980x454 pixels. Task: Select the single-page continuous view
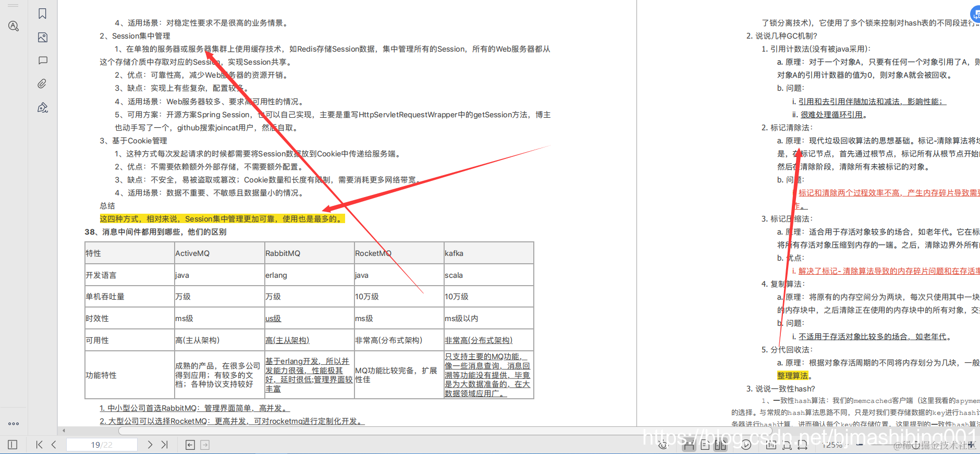point(689,445)
